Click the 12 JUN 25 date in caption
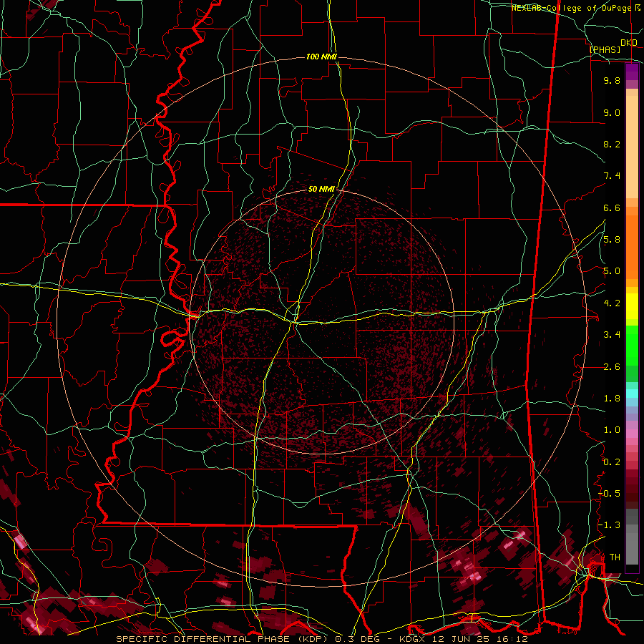Image resolution: width=644 pixels, height=644 pixels. 462,639
